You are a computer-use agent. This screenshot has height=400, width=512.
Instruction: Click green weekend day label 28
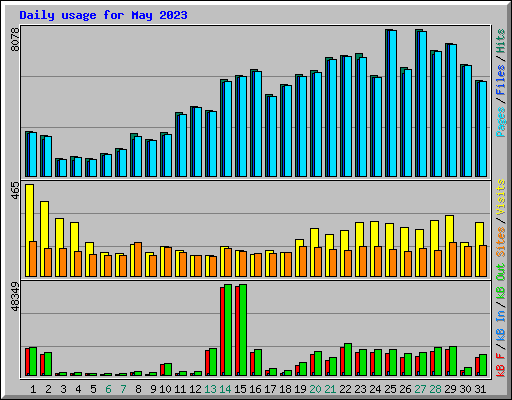pos(435,389)
